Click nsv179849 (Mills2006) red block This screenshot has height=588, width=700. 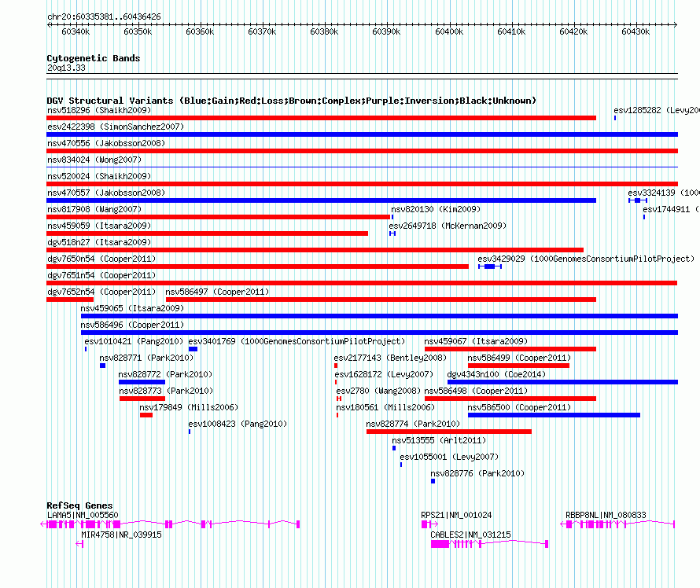pos(146,415)
